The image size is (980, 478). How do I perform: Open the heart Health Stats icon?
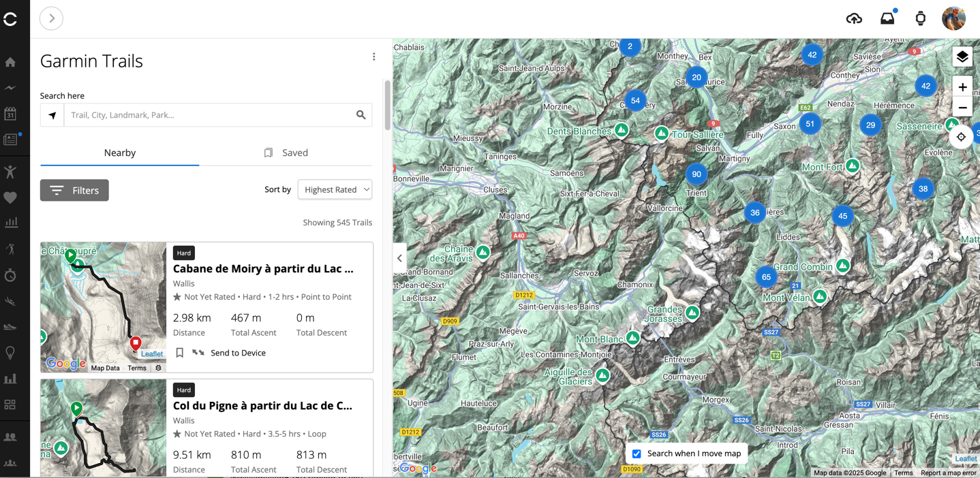pos(10,197)
